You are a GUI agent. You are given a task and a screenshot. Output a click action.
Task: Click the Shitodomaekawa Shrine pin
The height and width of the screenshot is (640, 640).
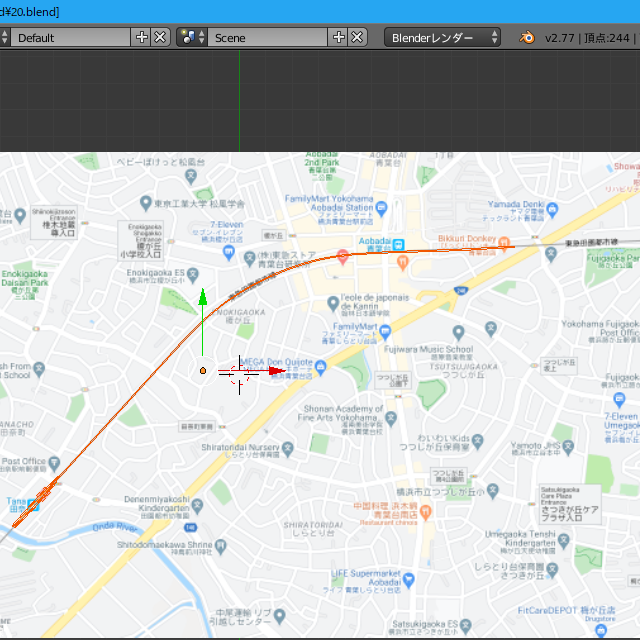[220, 546]
